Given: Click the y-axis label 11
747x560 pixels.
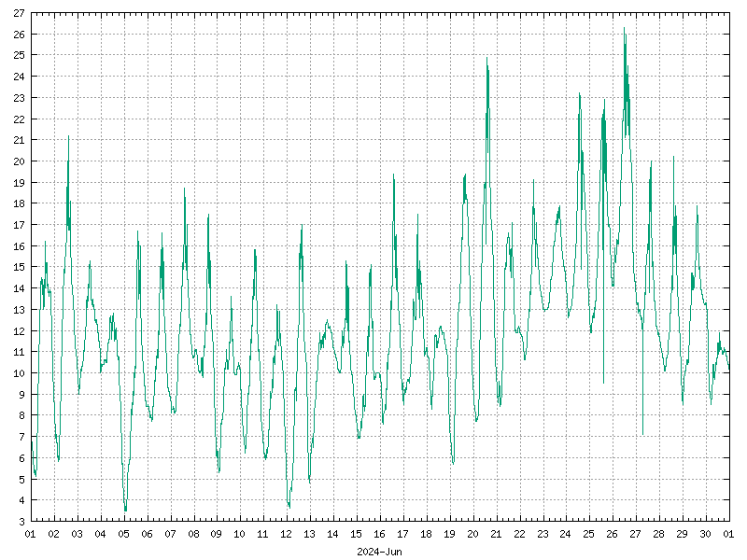Looking at the screenshot, I should [x=19, y=352].
